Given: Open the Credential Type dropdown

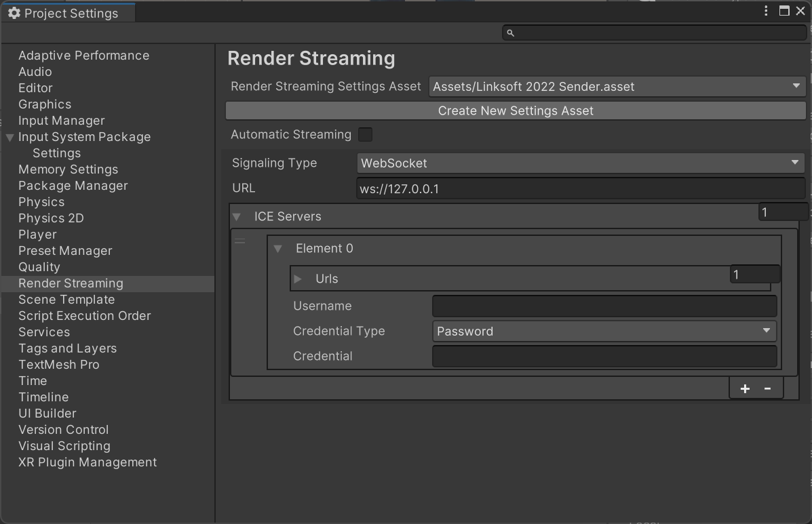Looking at the screenshot, I should click(x=604, y=331).
